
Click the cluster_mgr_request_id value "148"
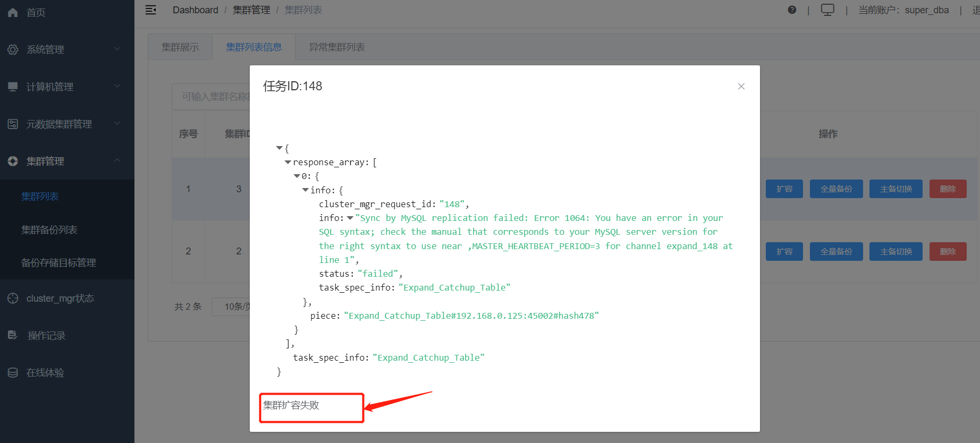point(452,204)
